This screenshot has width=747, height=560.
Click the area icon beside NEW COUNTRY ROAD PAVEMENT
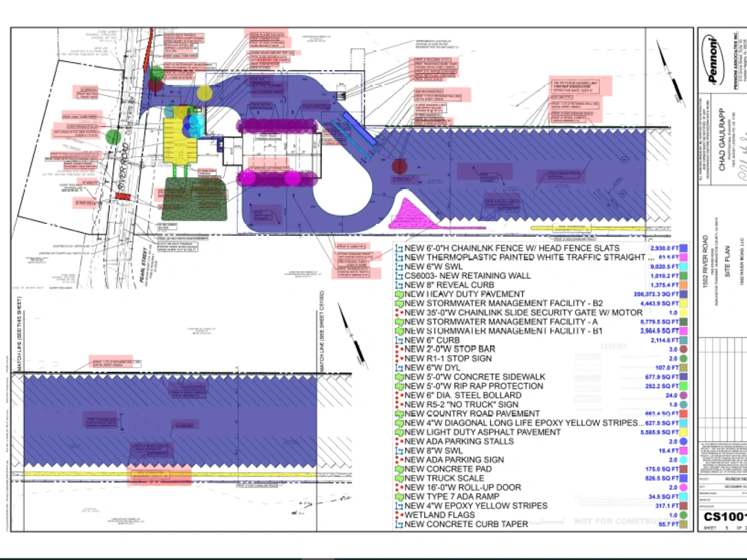pos(399,414)
